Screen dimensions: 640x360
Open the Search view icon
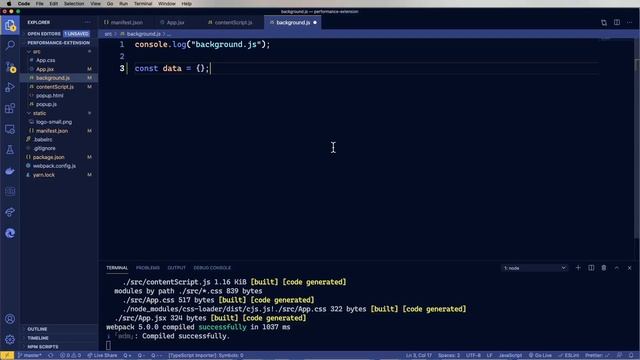(x=10, y=45)
